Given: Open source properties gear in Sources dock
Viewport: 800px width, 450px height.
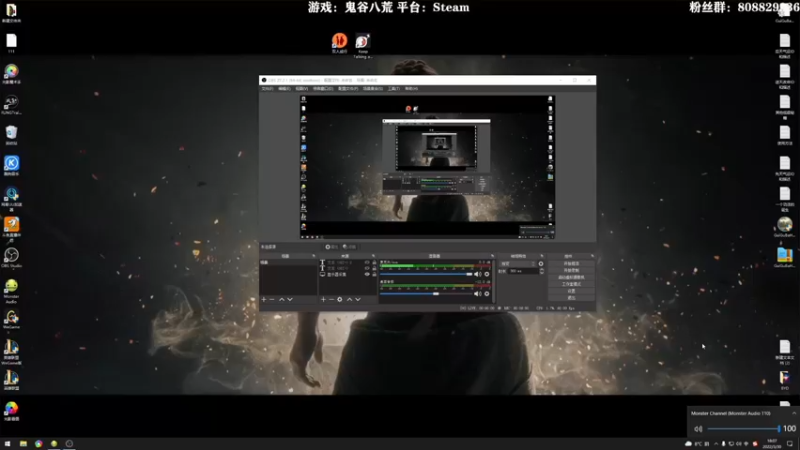Looking at the screenshot, I should click(x=340, y=299).
